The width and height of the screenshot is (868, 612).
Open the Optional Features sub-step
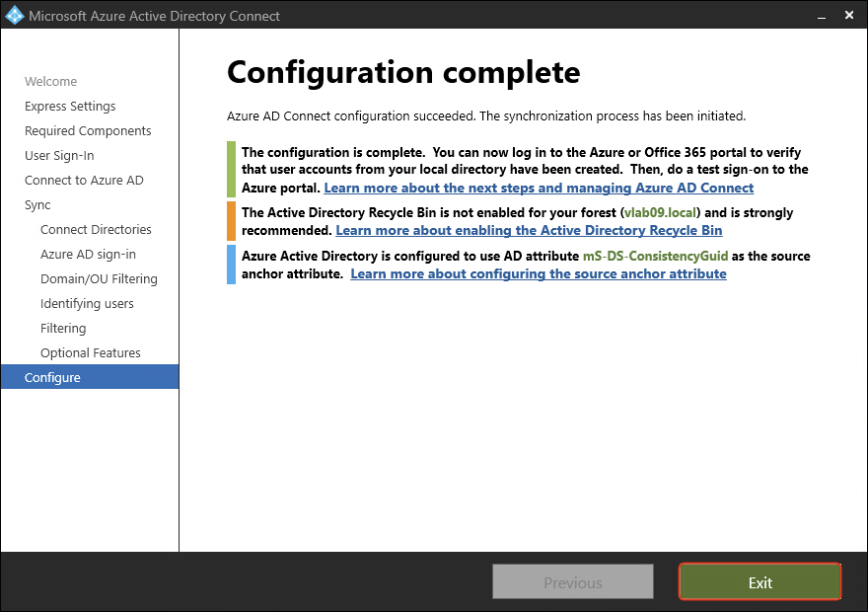tap(91, 352)
